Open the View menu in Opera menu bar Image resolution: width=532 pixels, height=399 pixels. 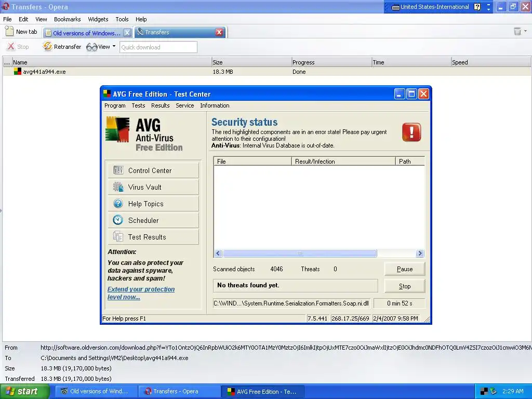click(41, 19)
